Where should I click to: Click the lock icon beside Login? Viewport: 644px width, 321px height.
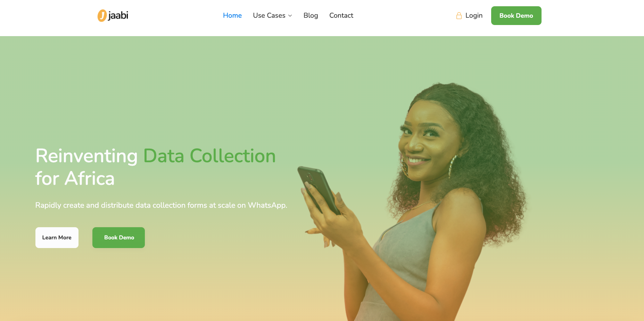coord(459,16)
